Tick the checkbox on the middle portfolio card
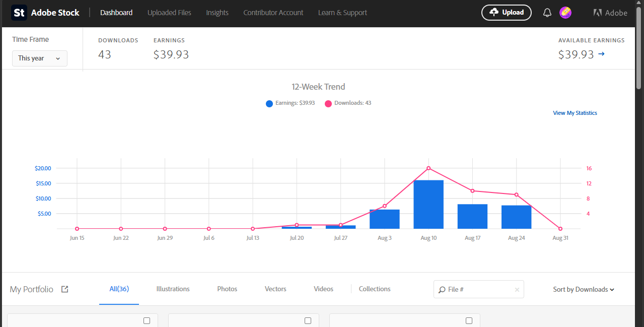 (x=308, y=320)
